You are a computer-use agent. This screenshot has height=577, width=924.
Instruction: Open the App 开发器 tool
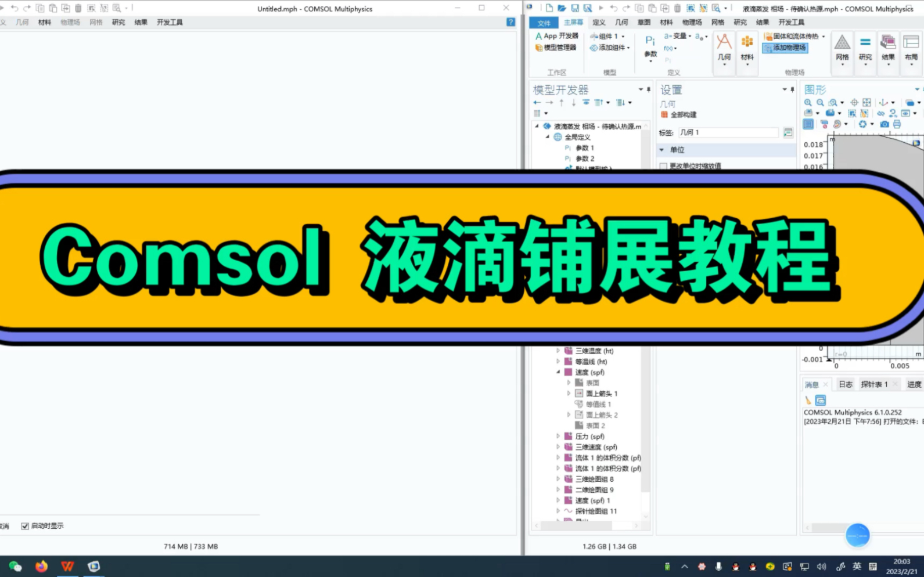tap(556, 36)
